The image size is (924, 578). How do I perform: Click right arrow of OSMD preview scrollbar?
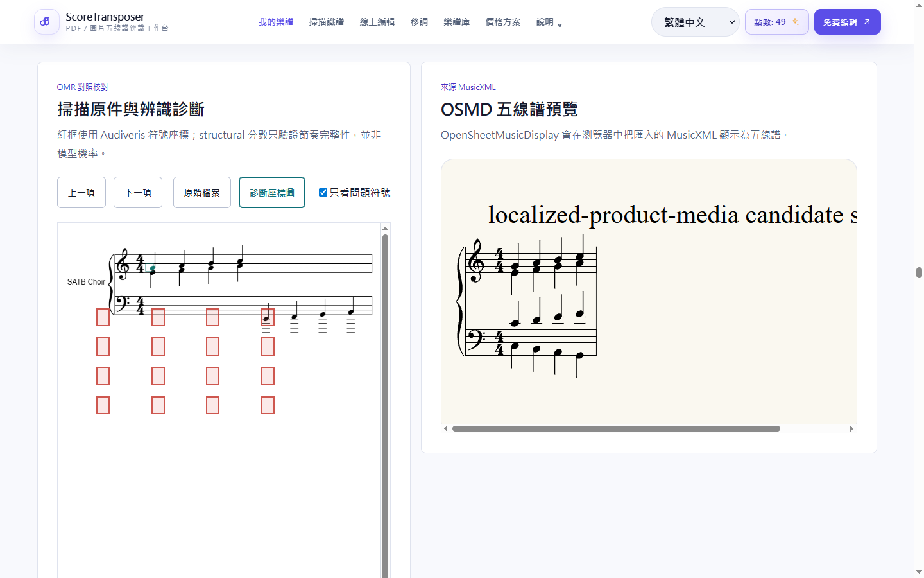point(851,428)
